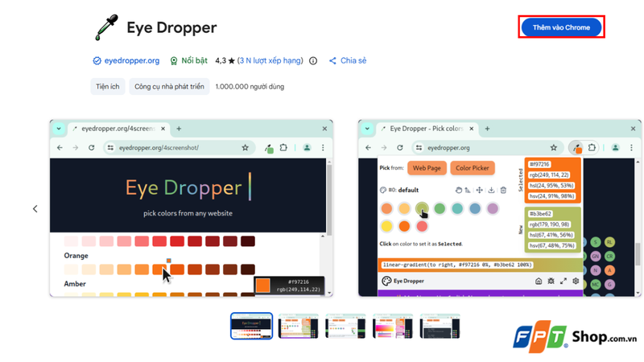Select the teal palette circle in popup

pyautogui.click(x=457, y=208)
